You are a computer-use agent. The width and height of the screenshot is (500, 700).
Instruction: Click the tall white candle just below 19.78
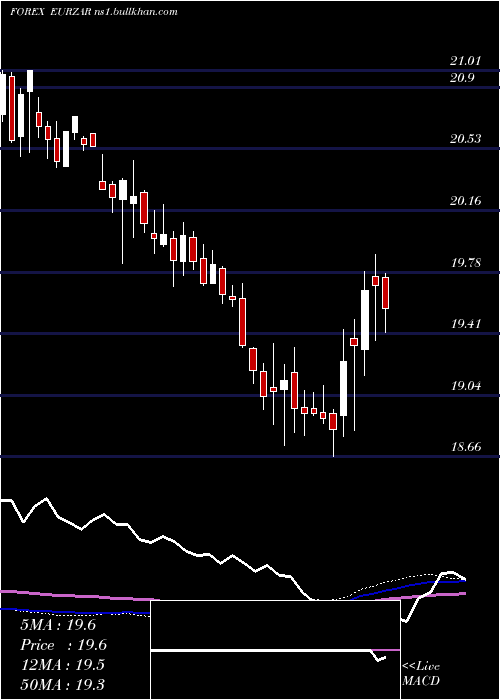pos(365,320)
